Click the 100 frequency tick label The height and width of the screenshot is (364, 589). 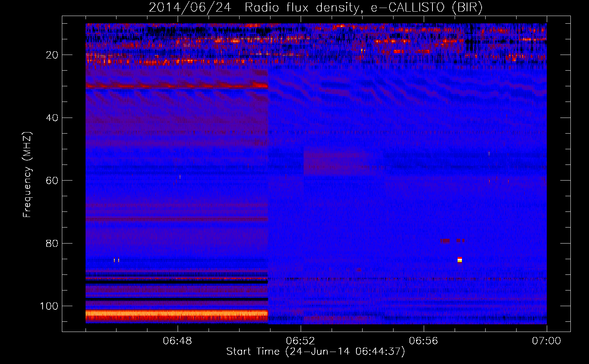click(49, 306)
